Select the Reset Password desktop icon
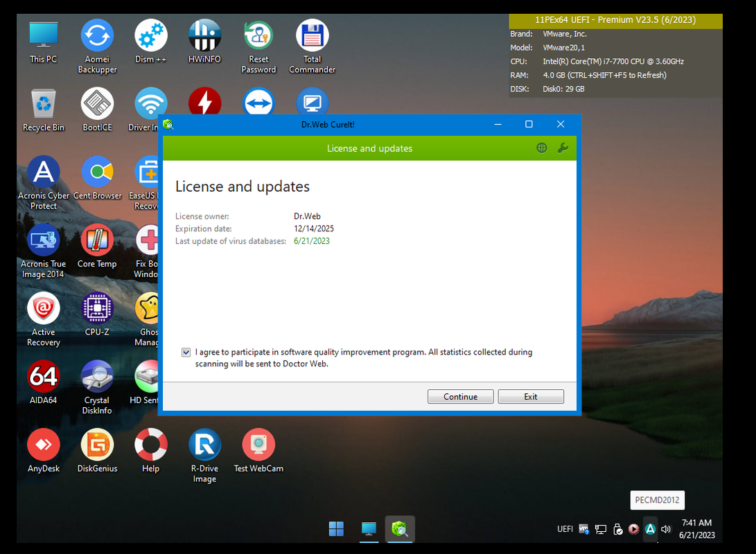Screen dimensions: 756x554 pyautogui.click(x=258, y=46)
